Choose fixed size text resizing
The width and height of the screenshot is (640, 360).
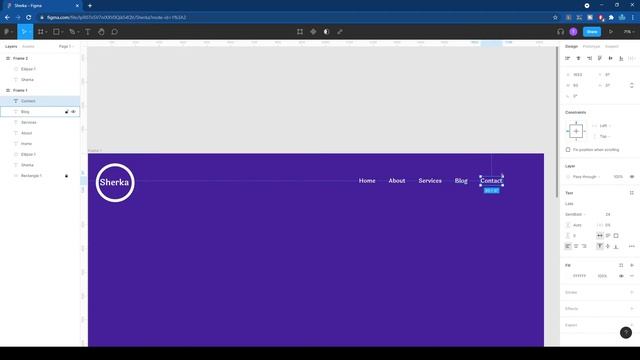pyautogui.click(x=616, y=236)
